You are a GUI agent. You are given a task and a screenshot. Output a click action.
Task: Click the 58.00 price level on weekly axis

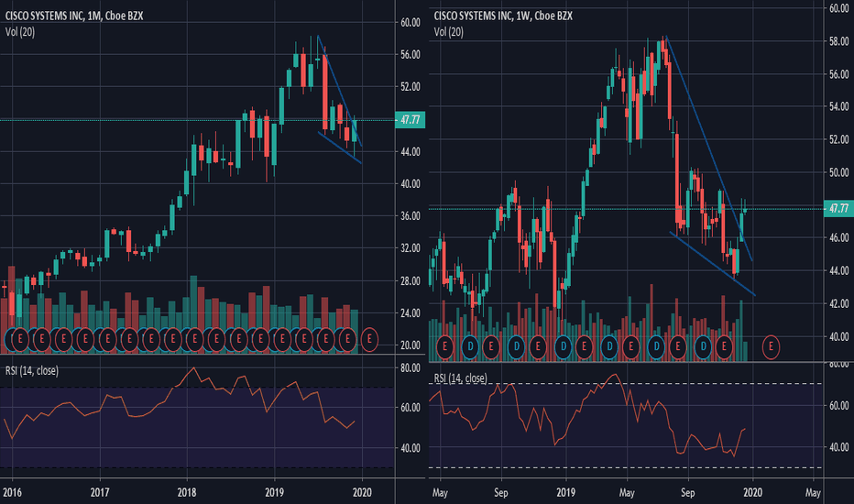(838, 41)
